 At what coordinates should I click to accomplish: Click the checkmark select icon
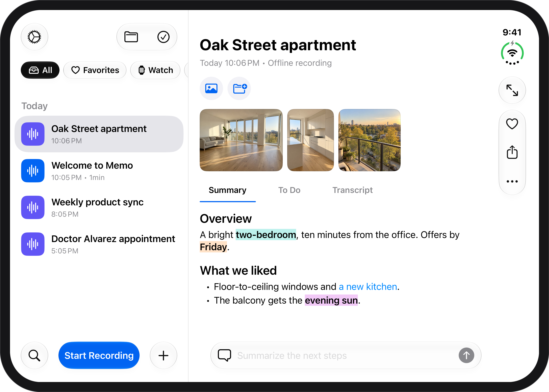point(164,37)
